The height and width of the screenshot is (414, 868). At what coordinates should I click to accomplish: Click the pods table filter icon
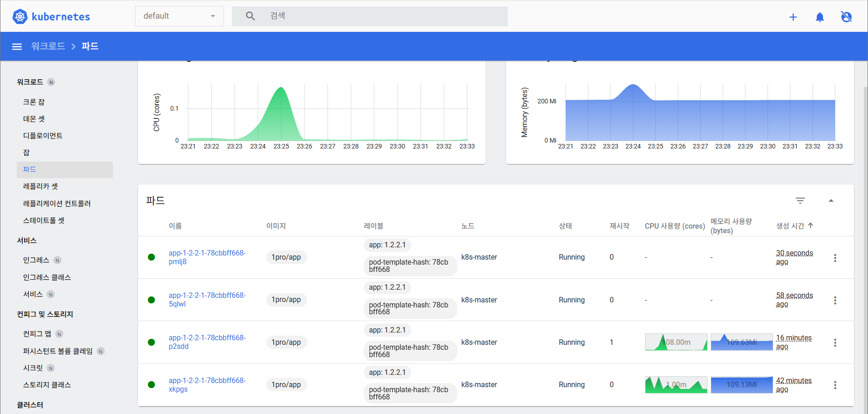pyautogui.click(x=800, y=200)
